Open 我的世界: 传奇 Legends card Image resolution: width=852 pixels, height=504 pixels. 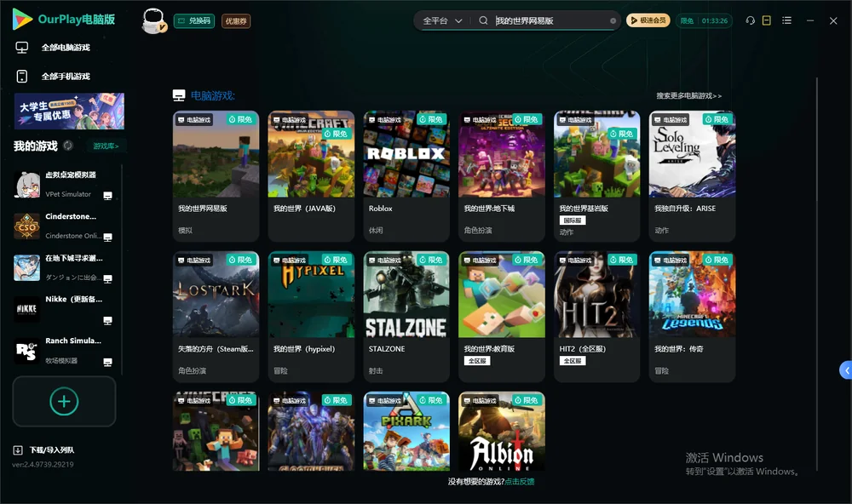pos(692,317)
